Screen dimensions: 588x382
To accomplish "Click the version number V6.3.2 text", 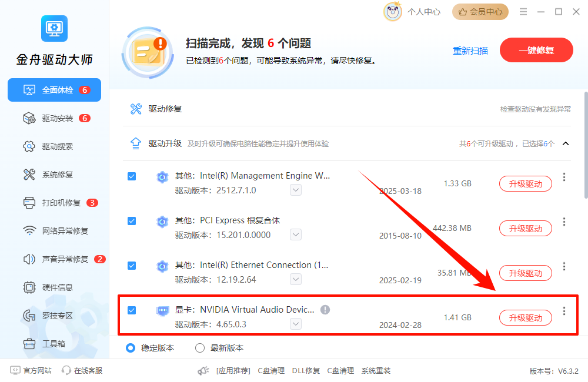I will coord(568,371).
